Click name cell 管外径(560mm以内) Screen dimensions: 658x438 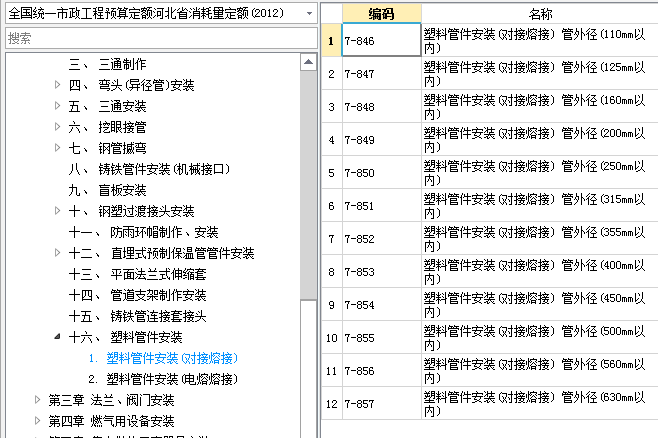coord(540,371)
